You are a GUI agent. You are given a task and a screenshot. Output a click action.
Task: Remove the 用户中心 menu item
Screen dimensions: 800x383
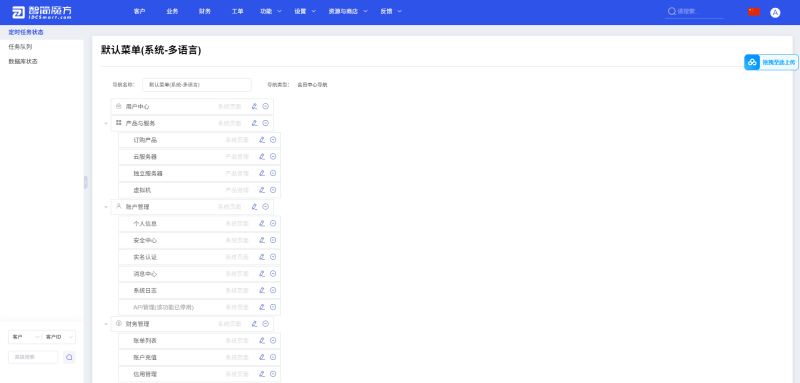(x=265, y=107)
